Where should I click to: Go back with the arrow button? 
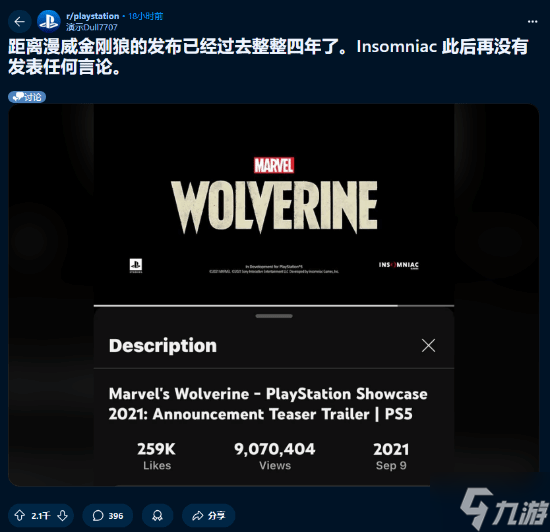[x=19, y=22]
